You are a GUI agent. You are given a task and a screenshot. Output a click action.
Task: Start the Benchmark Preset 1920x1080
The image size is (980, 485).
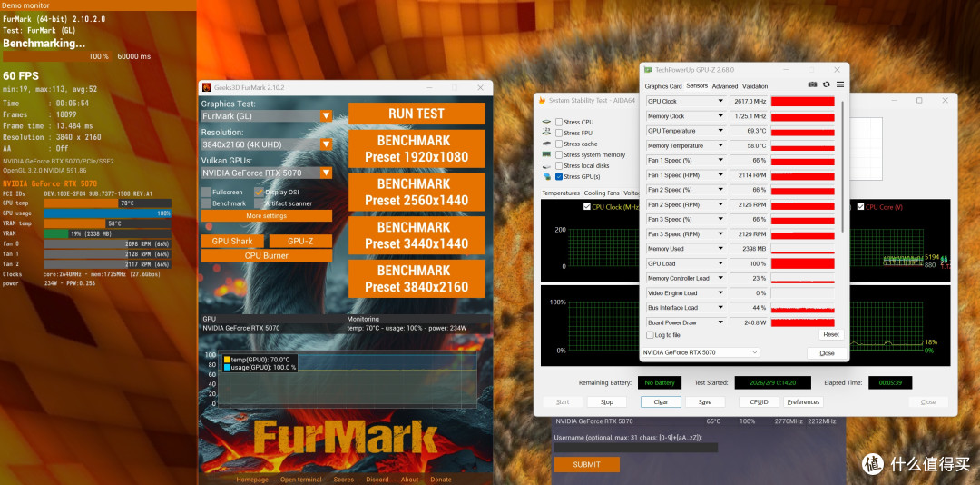pyautogui.click(x=416, y=148)
